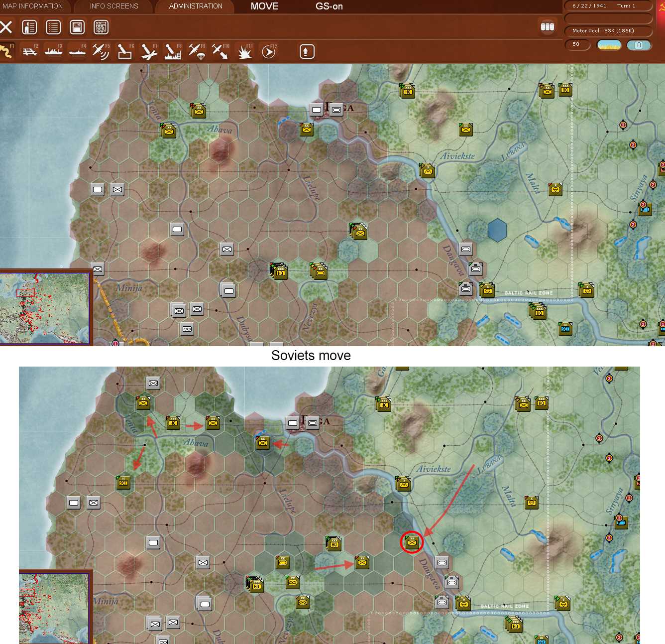Image resolution: width=665 pixels, height=644 pixels.
Task: Select the F11 explosion build icon
Action: 244,51
